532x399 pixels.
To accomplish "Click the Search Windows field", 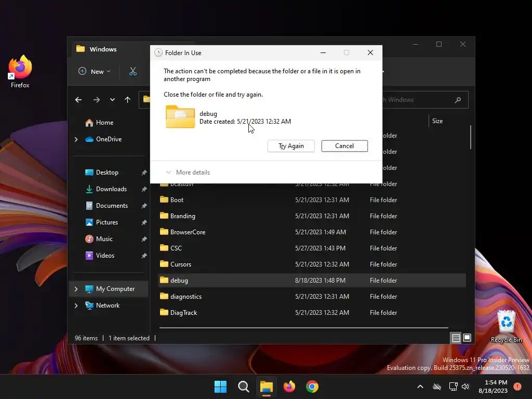I will [x=425, y=100].
